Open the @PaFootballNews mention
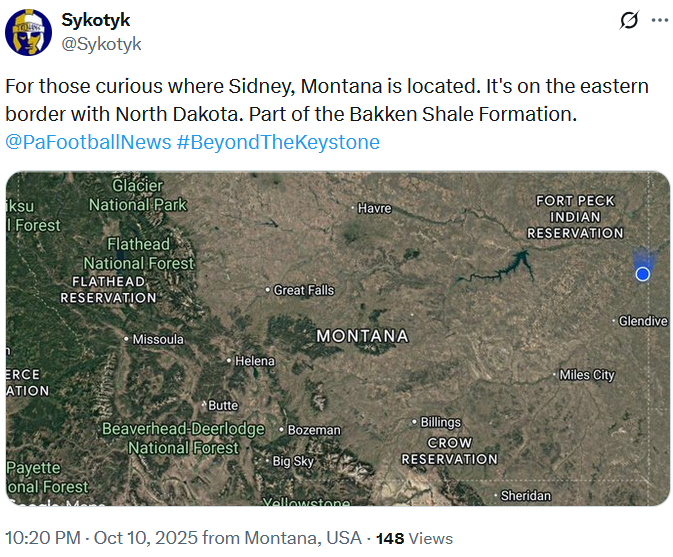 (x=88, y=142)
